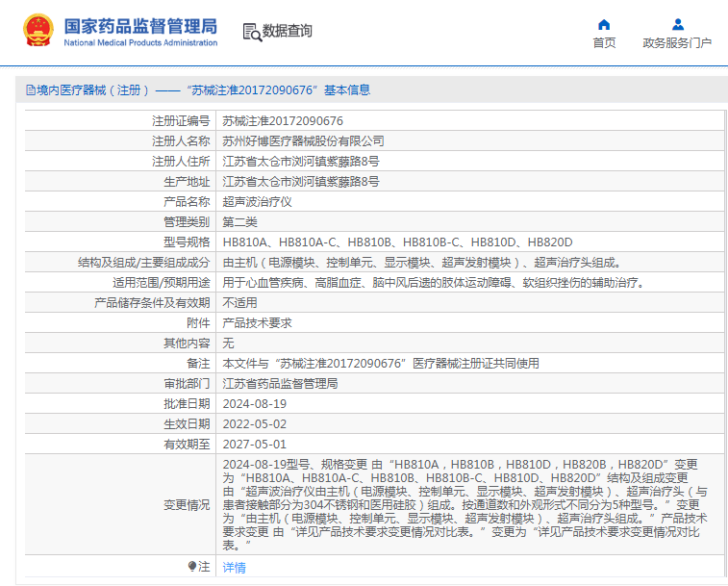728x586 pixels.
Task: Select approving department 江苏省药品监督管理局
Action: pyautogui.click(x=280, y=384)
